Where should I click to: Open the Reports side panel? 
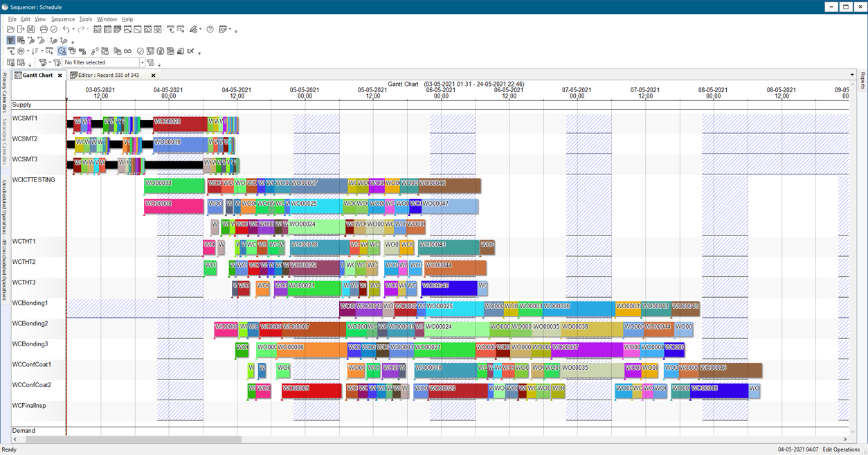pyautogui.click(x=863, y=81)
